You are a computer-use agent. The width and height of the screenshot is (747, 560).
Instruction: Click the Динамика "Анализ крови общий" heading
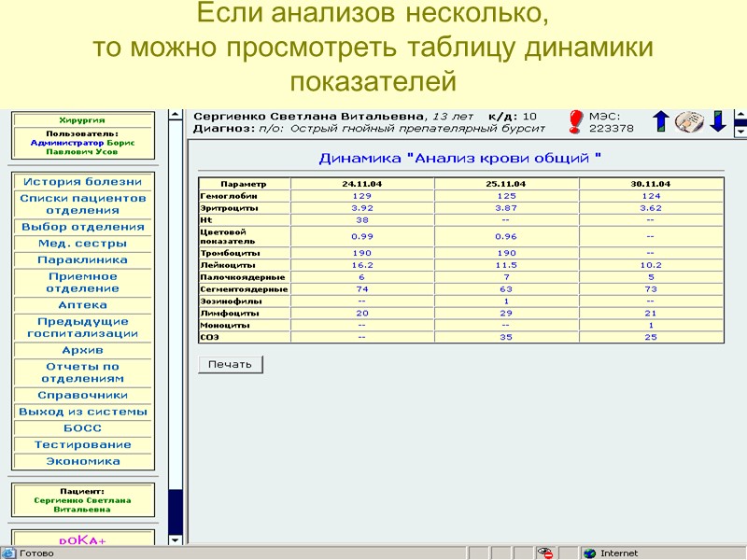point(460,158)
